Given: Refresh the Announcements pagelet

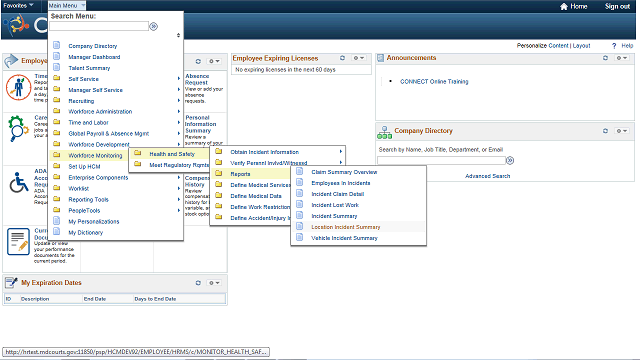Looking at the screenshot, I should coord(605,58).
